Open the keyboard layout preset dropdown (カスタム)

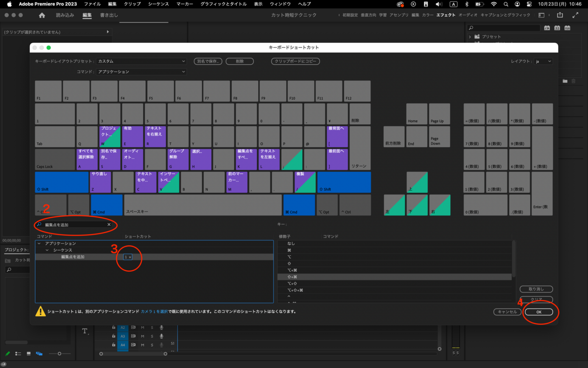(x=141, y=61)
